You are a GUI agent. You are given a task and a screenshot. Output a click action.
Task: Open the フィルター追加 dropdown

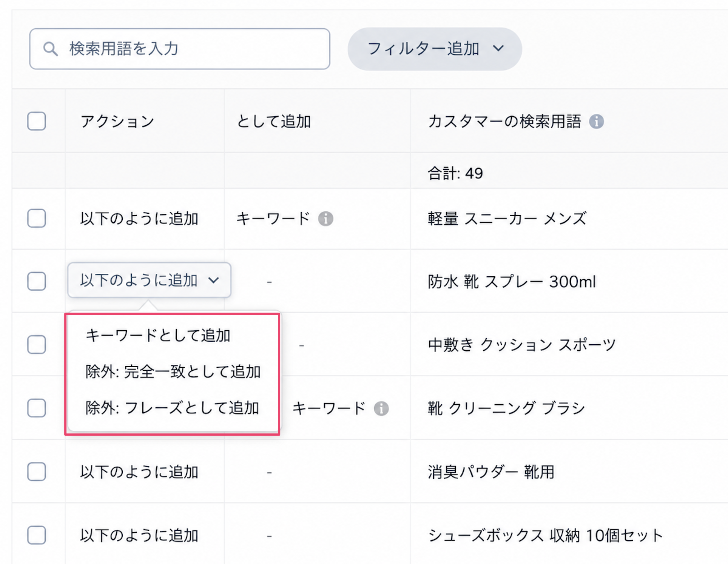(x=435, y=49)
